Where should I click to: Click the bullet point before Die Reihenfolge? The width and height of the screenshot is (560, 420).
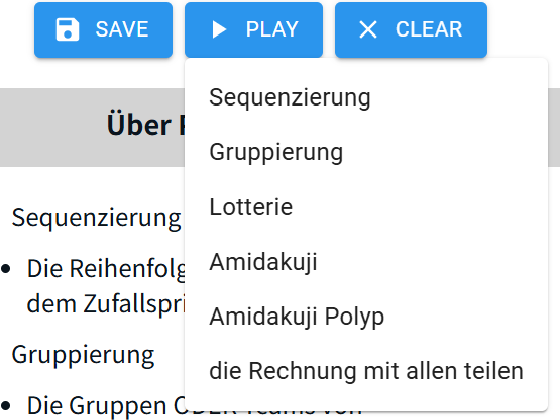(5, 269)
